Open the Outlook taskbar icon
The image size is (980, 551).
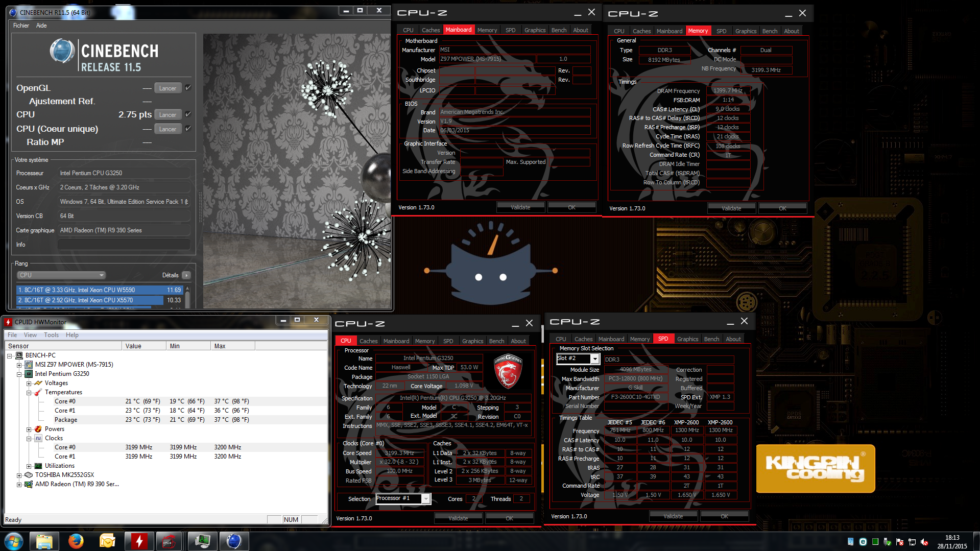click(108, 541)
